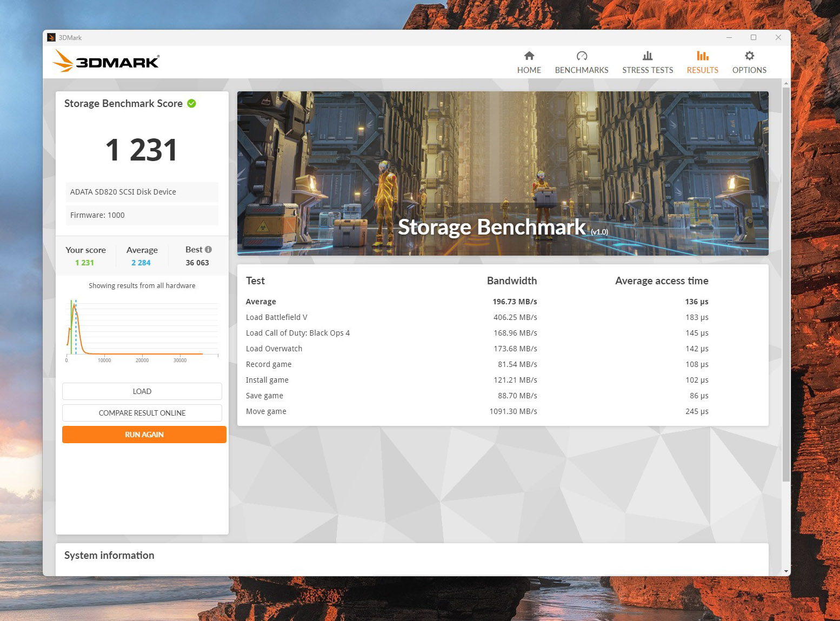Maximize the 3DMark window
Image resolution: width=840 pixels, height=621 pixels.
[x=754, y=37]
